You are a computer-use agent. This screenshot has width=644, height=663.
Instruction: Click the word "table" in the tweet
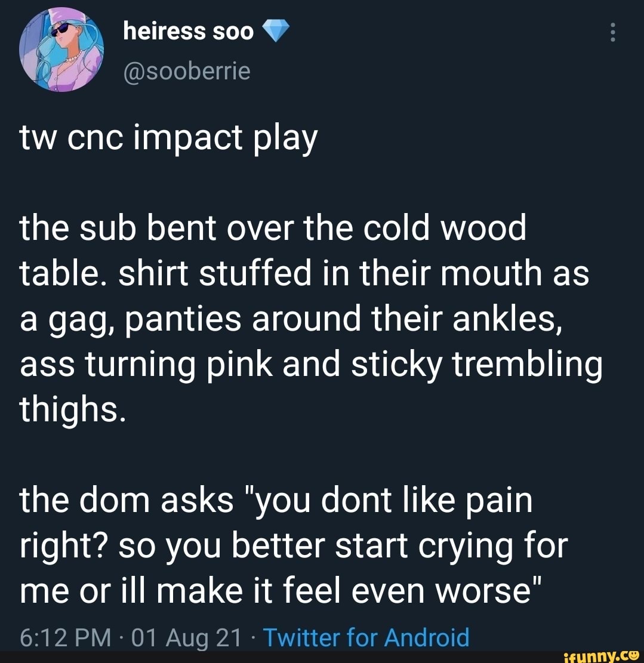[x=53, y=275]
